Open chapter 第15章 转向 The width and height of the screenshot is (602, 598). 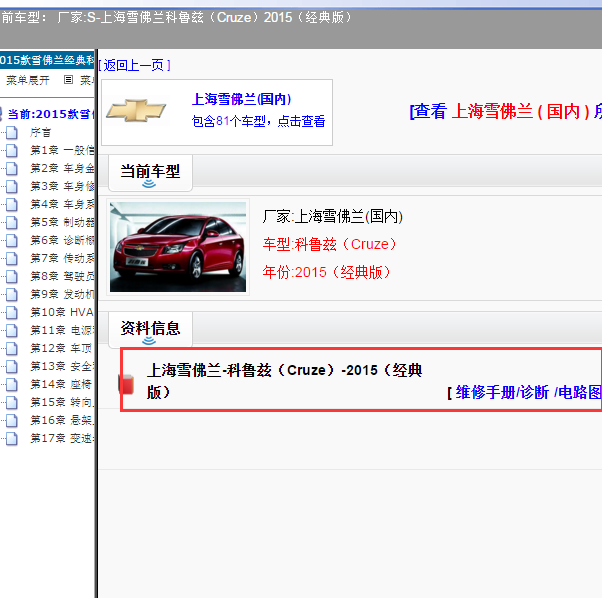pyautogui.click(x=62, y=403)
